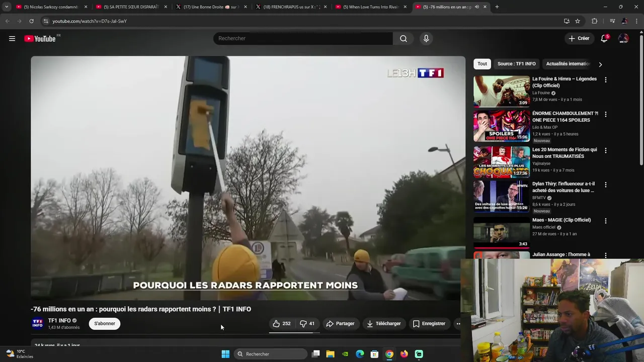Open options menu for One Piece video
Viewport: 644px width, 362px height.
point(605,115)
